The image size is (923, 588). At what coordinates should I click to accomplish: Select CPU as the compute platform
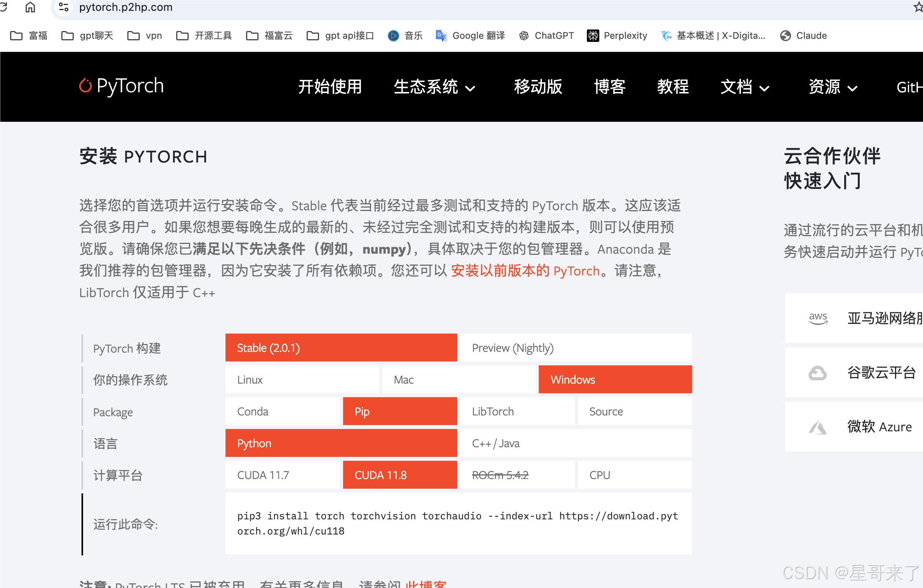tap(634, 475)
